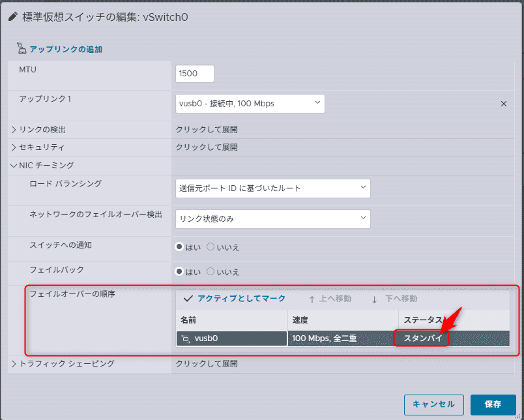Select はい for フェイルバック

pyautogui.click(x=179, y=271)
